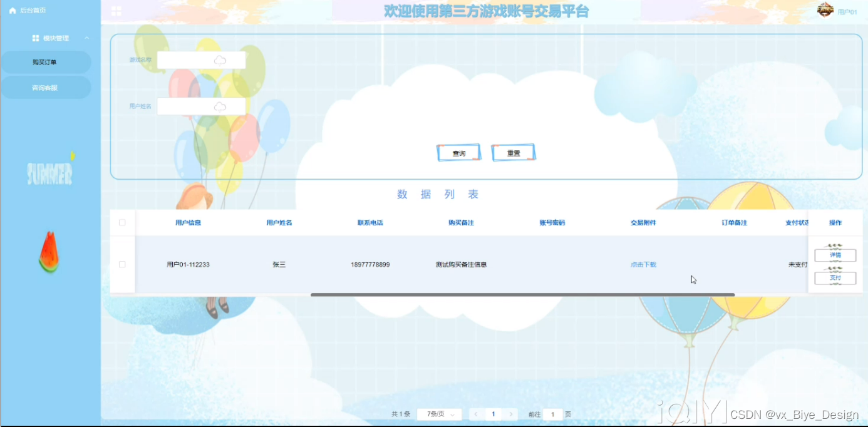The image size is (868, 427).
Task: Click the 订单备注 column header
Action: point(734,223)
